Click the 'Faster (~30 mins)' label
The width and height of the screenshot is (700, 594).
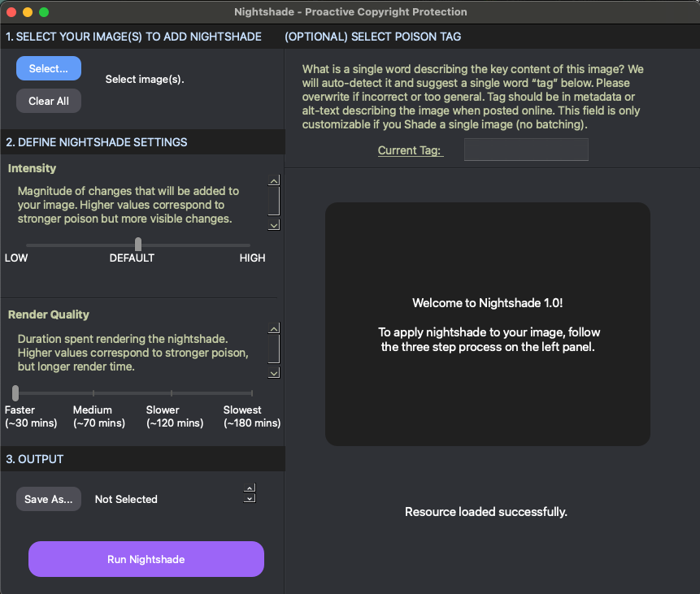click(31, 416)
